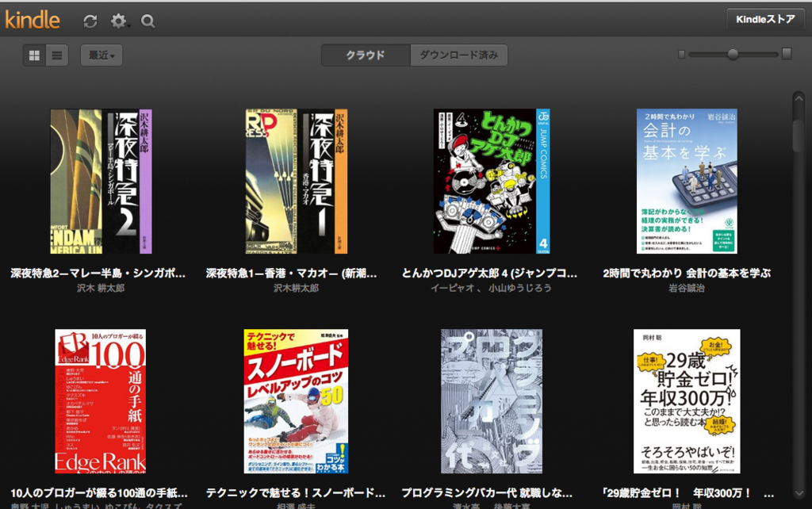
Task: Click author 沢木 耕太郎 under 深夜特急2
Action: click(x=101, y=288)
